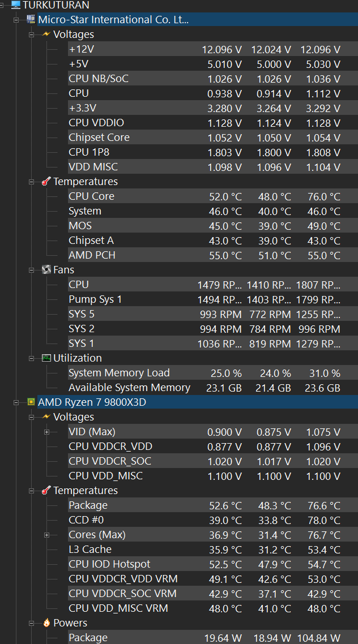
Task: Select the Micro-Star International Co. row
Action: [x=198, y=20]
